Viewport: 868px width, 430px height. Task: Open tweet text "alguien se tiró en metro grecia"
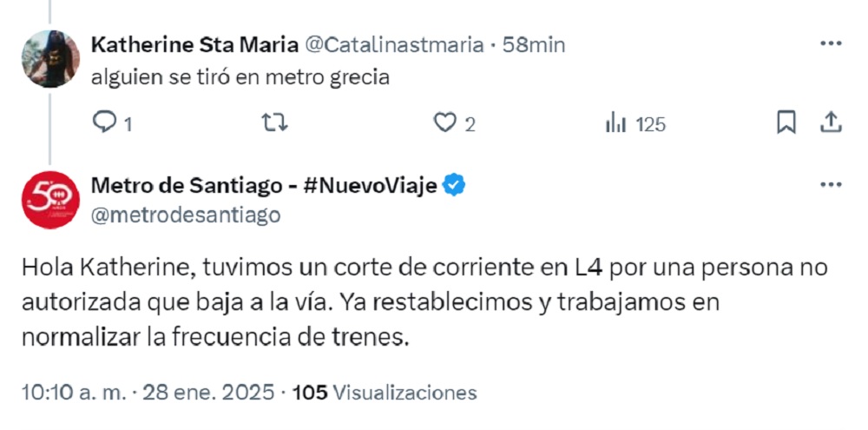(x=240, y=77)
